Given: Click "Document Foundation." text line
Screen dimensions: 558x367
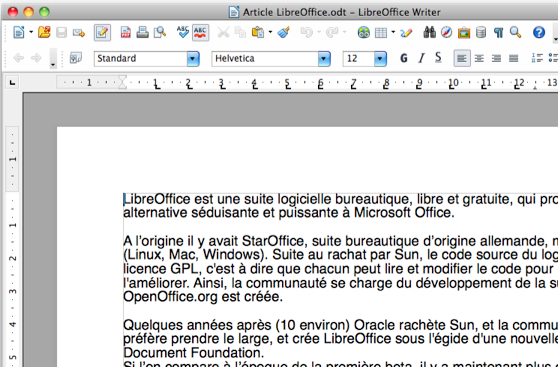Looking at the screenshot, I should (x=194, y=353).
